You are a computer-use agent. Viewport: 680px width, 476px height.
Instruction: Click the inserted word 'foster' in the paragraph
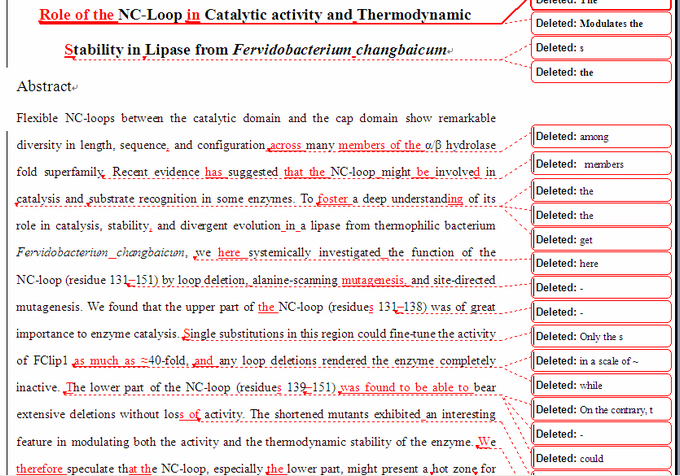click(333, 198)
